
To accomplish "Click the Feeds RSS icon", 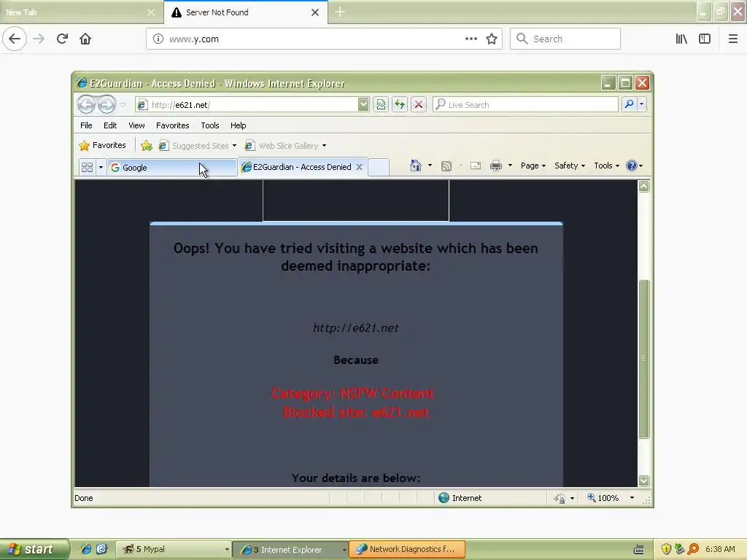I will point(446,166).
